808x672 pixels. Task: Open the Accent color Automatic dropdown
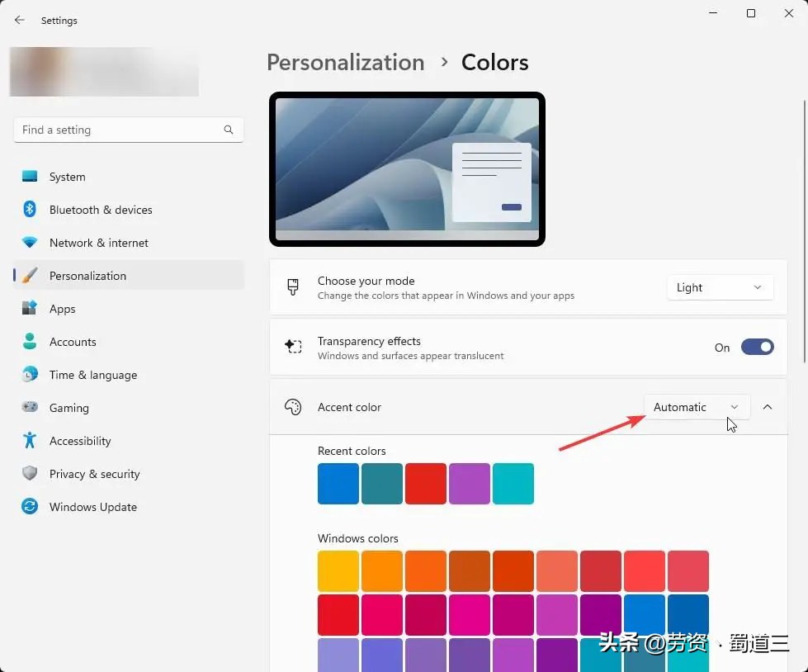(x=697, y=406)
